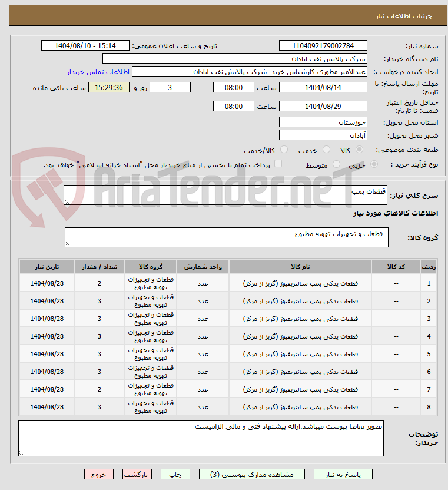Image resolution: width=448 pixels, height=490 pixels.
Task: Click the ردیف column header
Action: coord(429,267)
